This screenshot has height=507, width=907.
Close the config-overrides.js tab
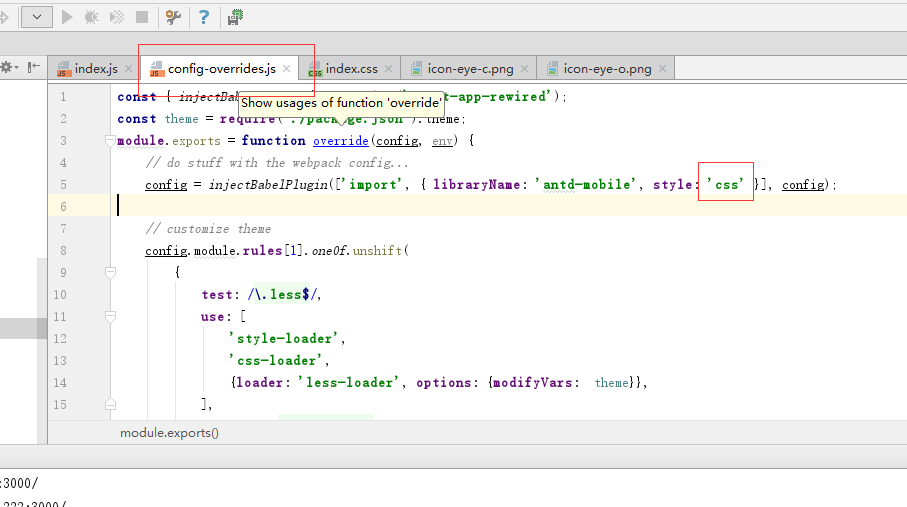click(286, 68)
